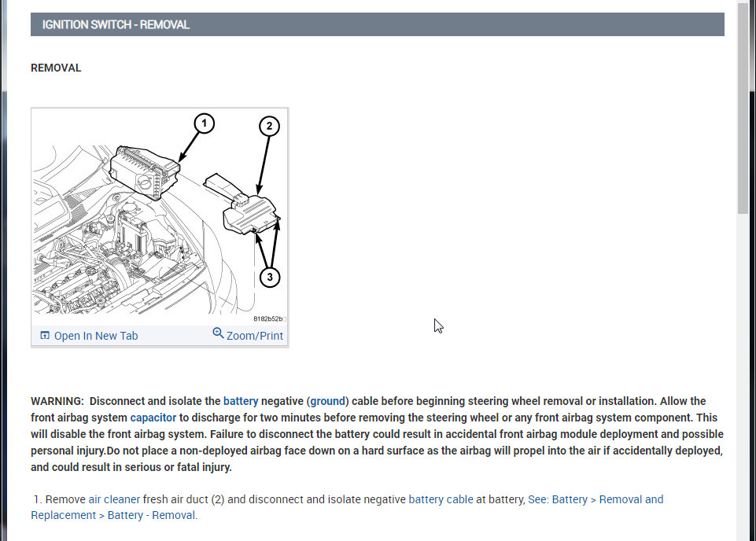
Task: Click the magnifier icon beside Zoom/Print
Action: coord(218,333)
